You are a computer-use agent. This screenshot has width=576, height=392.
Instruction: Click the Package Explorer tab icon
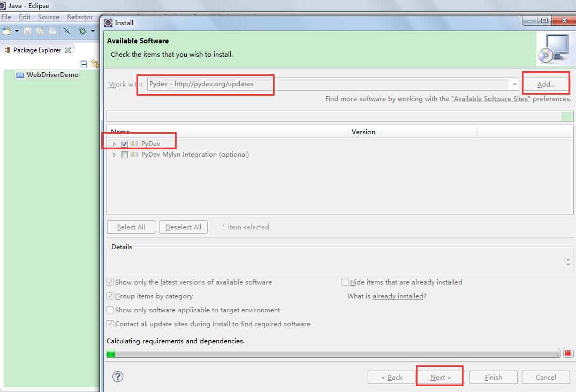pyautogui.click(x=7, y=50)
